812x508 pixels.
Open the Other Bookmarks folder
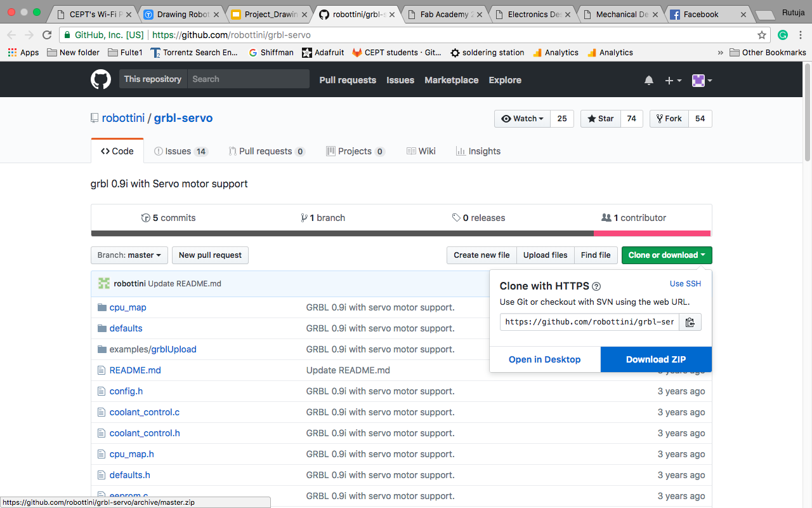pyautogui.click(x=768, y=53)
